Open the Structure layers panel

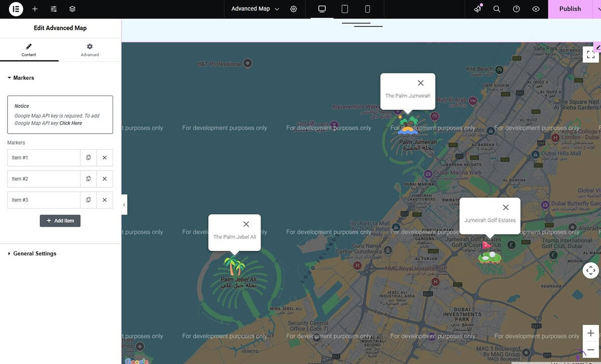coord(73,9)
